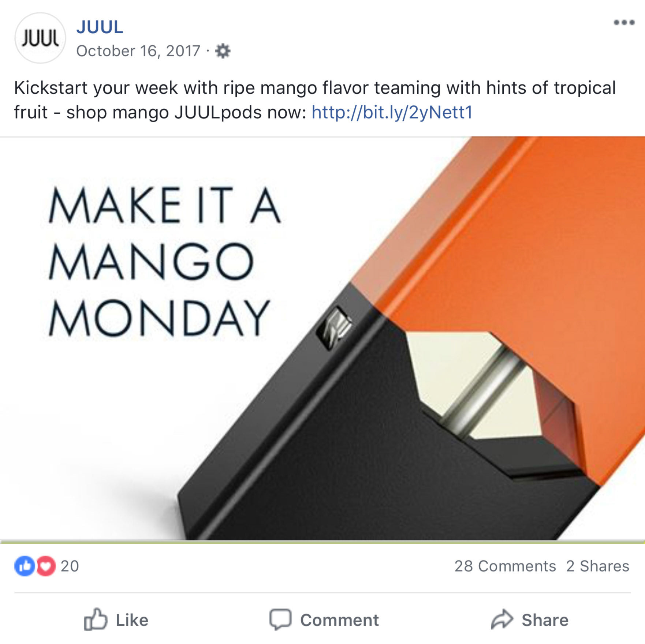Open the three-dot post options menu
Viewport: 645px width, 644px height.
click(624, 22)
